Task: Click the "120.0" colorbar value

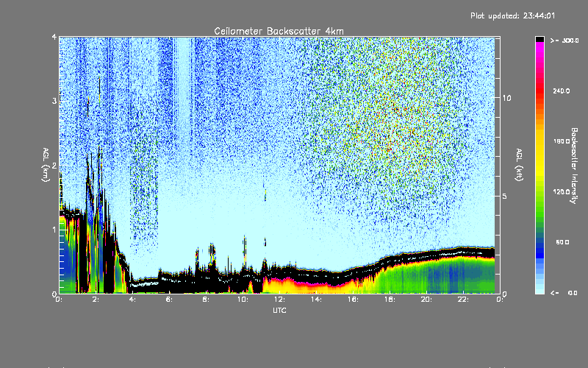Action: (562, 191)
